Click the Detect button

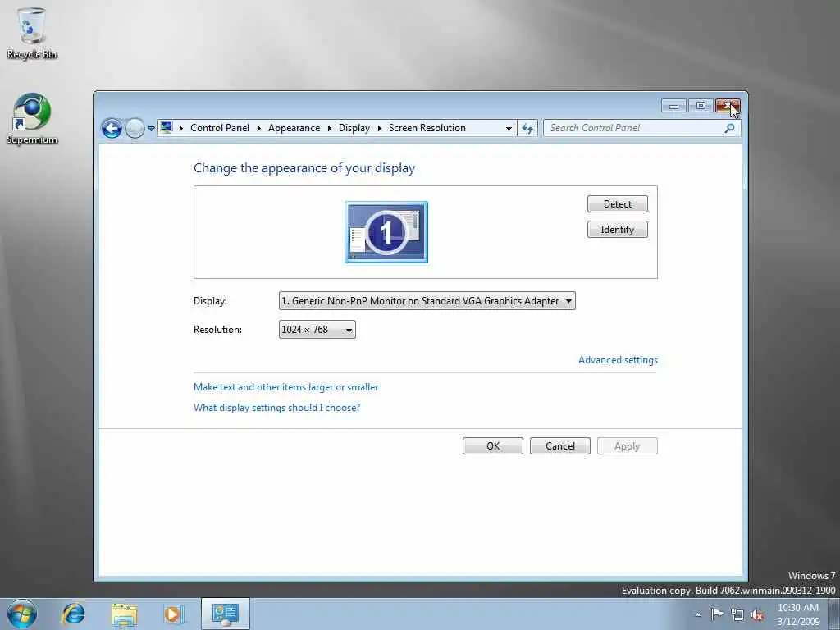coord(617,204)
